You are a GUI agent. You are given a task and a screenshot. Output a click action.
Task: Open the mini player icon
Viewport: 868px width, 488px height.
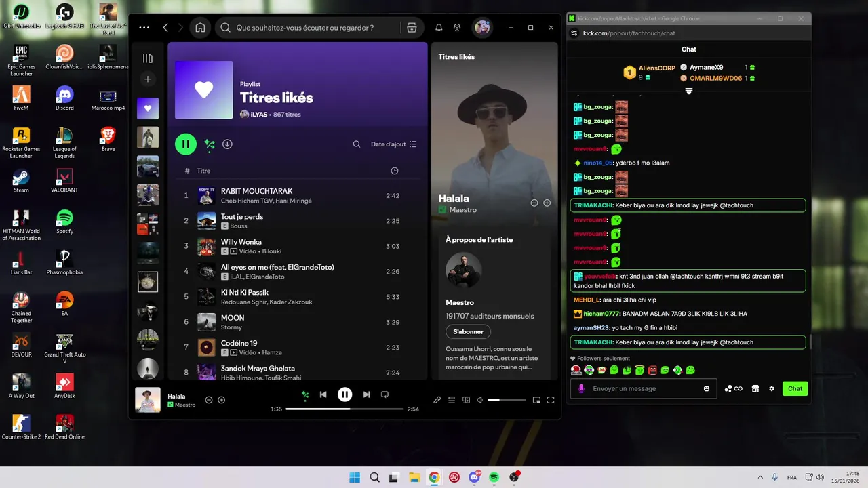536,400
